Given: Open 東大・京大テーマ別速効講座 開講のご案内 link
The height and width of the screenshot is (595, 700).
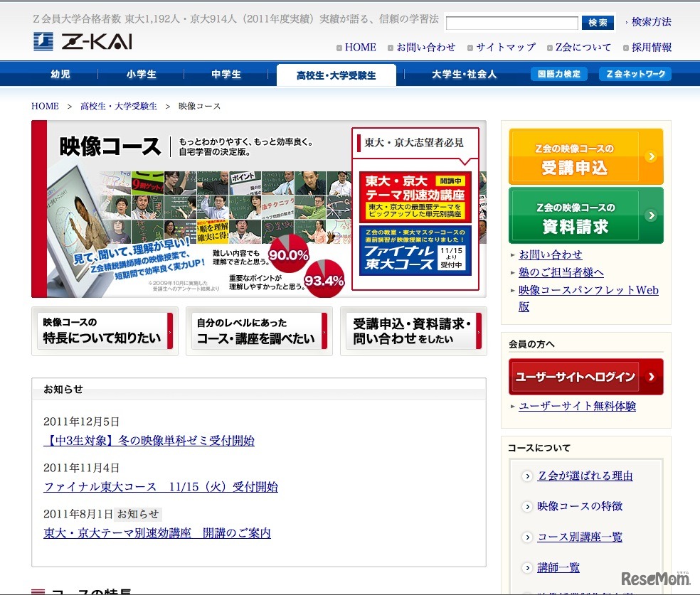Looking at the screenshot, I should (157, 533).
